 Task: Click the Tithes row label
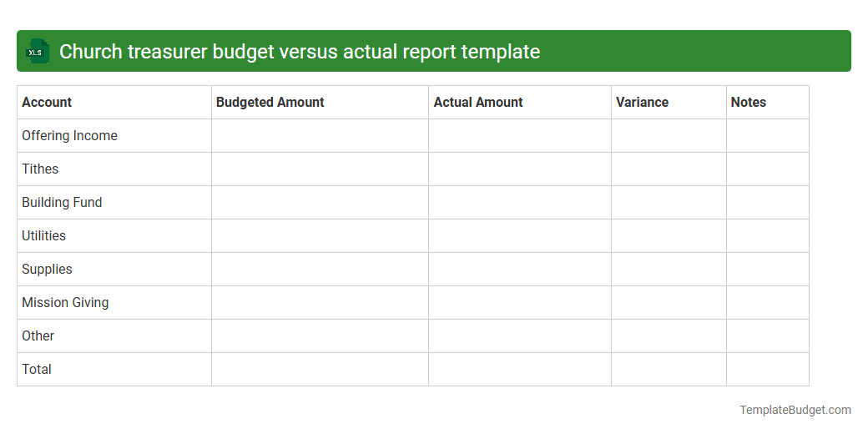pos(40,169)
